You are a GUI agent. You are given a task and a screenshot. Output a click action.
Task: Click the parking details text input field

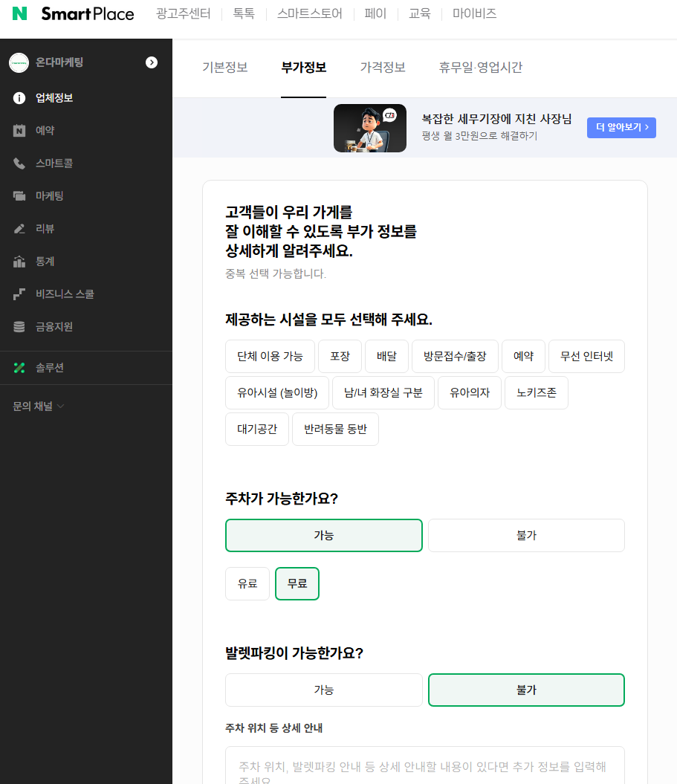pos(424,765)
